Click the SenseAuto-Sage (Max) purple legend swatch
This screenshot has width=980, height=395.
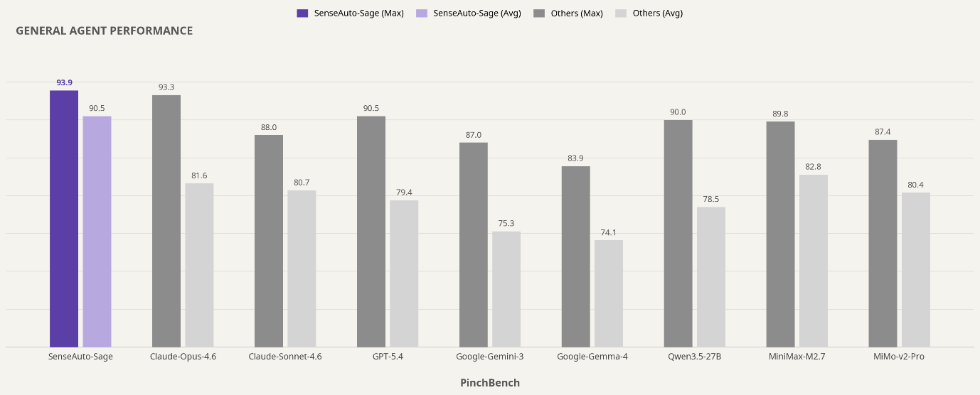coord(302,13)
